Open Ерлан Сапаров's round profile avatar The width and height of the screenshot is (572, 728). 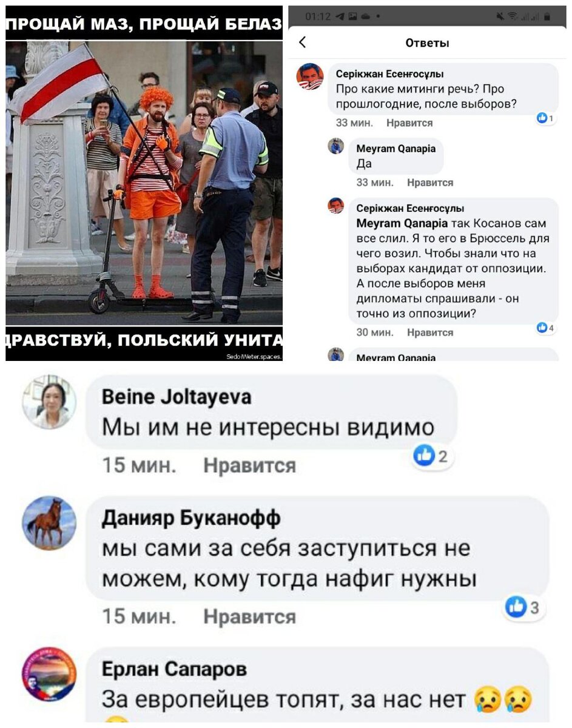click(49, 674)
